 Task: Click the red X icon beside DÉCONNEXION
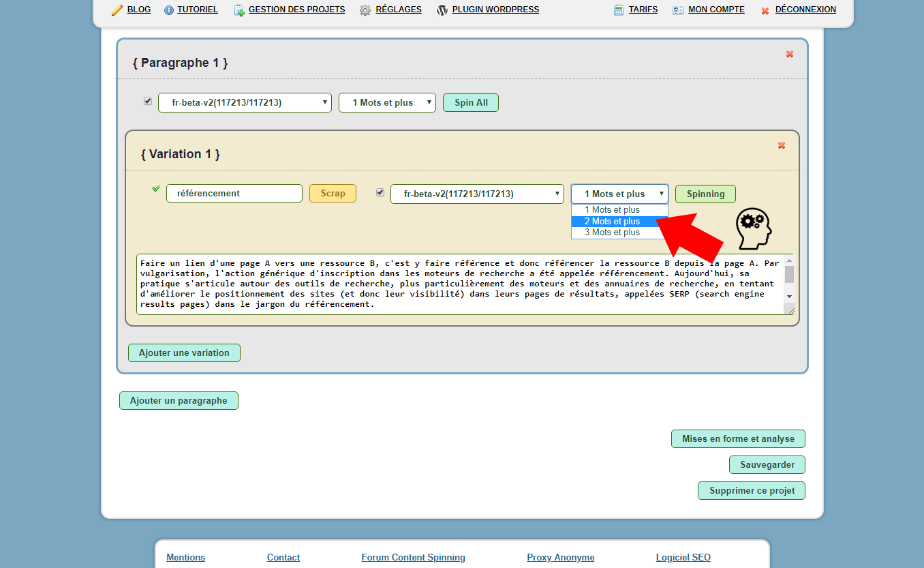tap(765, 11)
